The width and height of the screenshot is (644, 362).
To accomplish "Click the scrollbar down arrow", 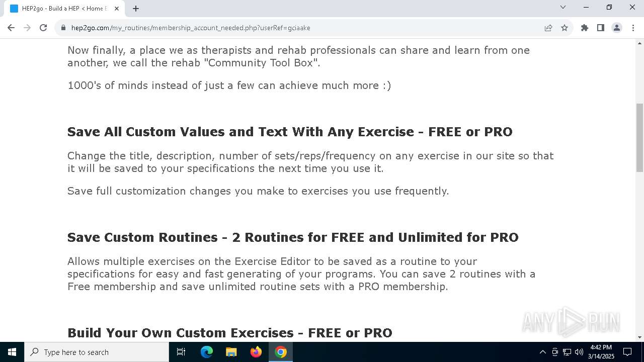I will click(639, 337).
